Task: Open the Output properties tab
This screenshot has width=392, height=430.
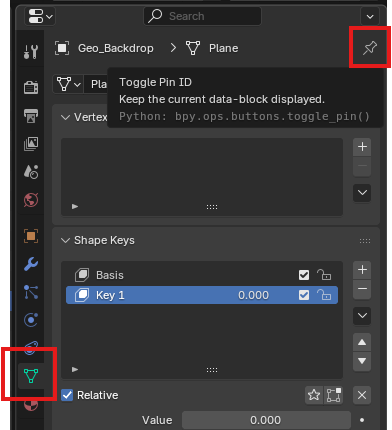Action: [x=31, y=116]
